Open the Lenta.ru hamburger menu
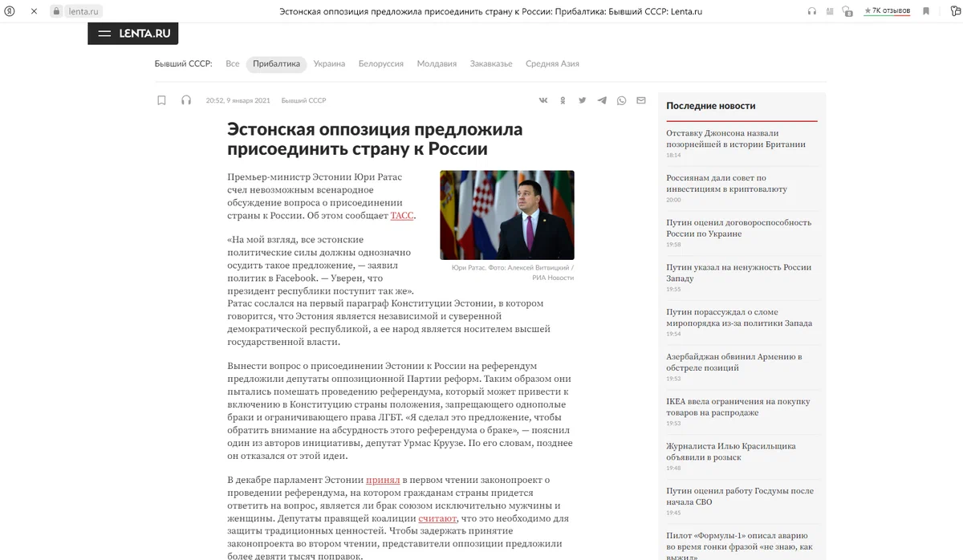Screen dimensions: 963x560 104,33
